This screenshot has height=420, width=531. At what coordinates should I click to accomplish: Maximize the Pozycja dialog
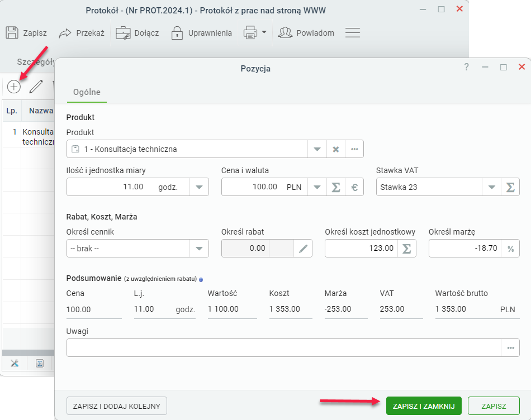(503, 68)
